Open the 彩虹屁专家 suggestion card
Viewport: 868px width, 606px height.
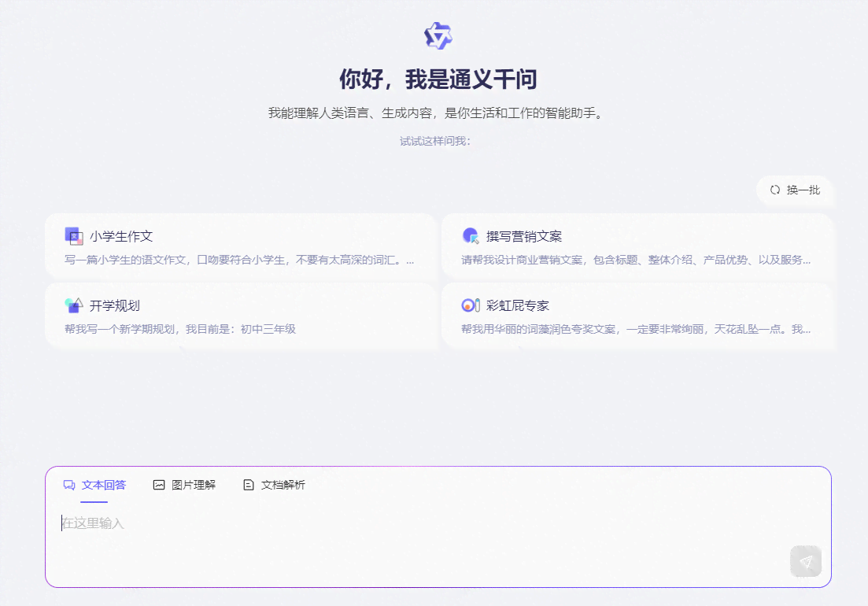point(637,316)
